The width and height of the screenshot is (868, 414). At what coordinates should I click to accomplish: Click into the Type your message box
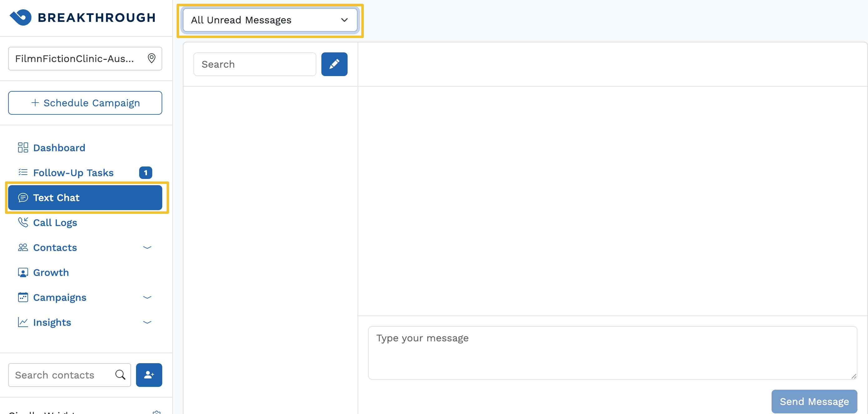pos(612,352)
